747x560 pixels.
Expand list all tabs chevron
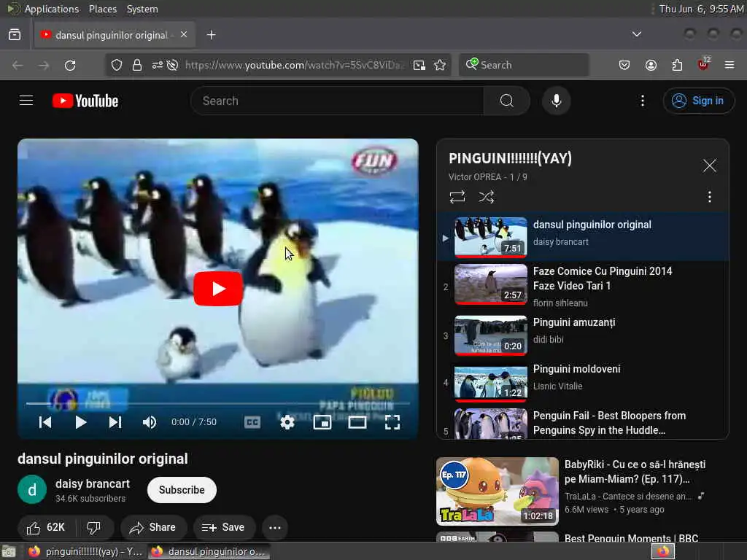[x=636, y=34]
